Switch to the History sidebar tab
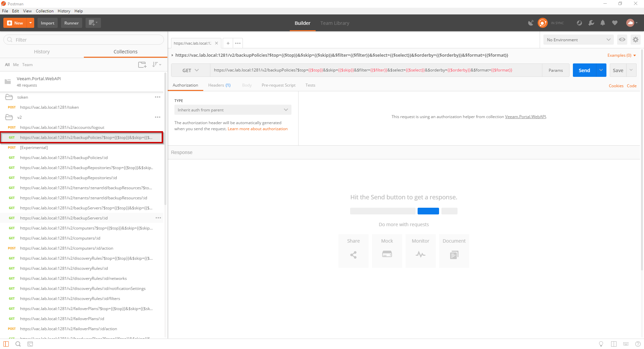644x349 pixels. tap(42, 51)
